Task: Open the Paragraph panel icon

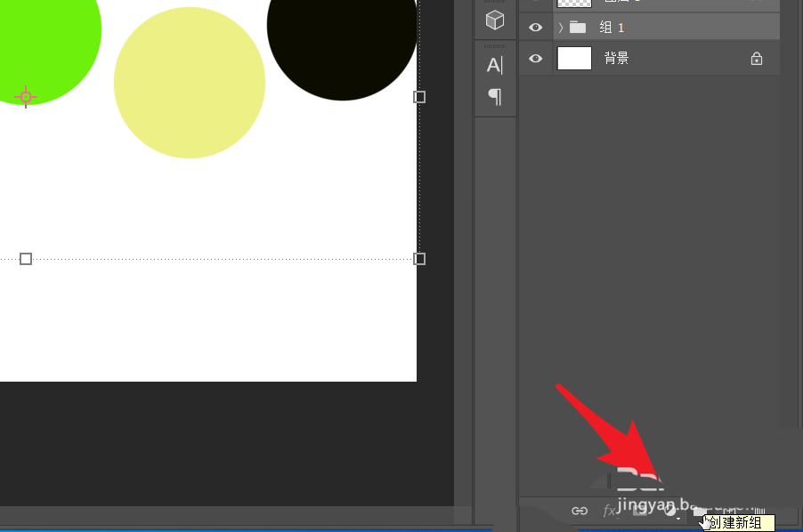Action: click(x=494, y=96)
